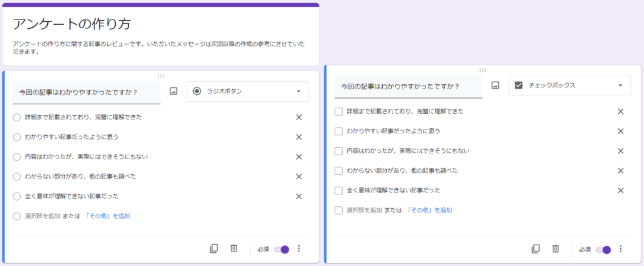Open the ラジオボタン question type dropdown
This screenshot has height=266, width=644.
[x=248, y=92]
